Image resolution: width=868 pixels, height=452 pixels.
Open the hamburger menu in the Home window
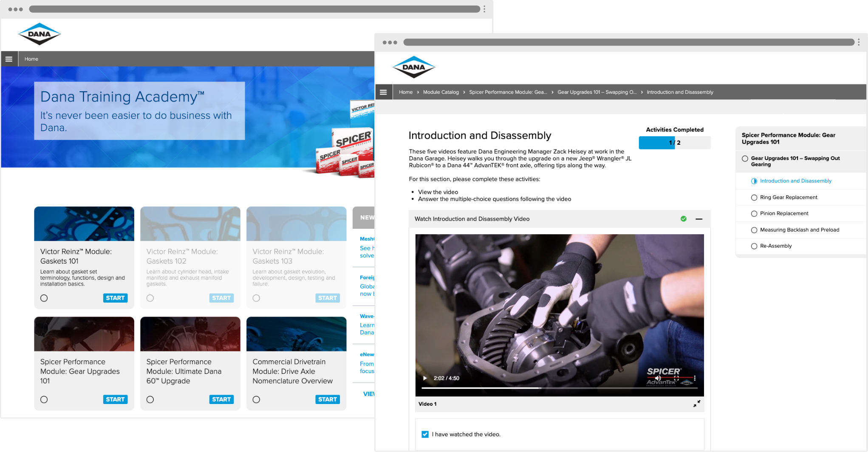[9, 59]
